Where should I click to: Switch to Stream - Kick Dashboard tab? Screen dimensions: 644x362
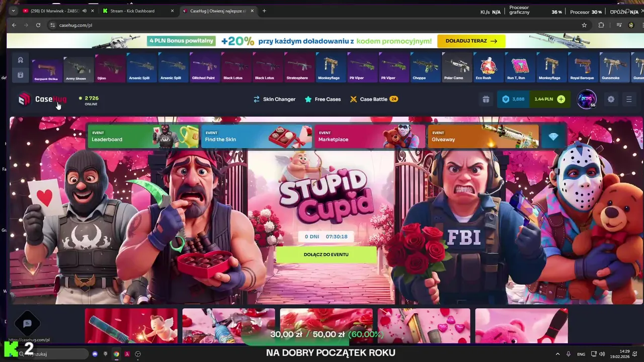pos(132,11)
